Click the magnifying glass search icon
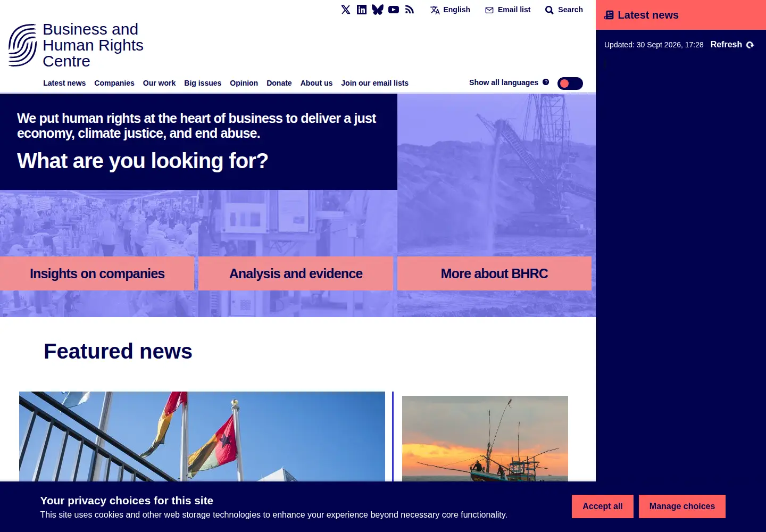766x532 pixels. tap(549, 10)
